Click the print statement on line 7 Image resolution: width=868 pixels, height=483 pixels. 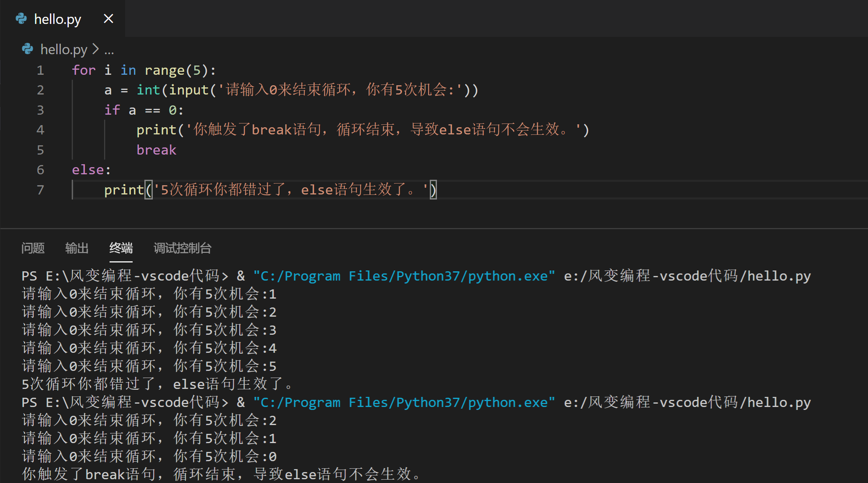click(124, 189)
